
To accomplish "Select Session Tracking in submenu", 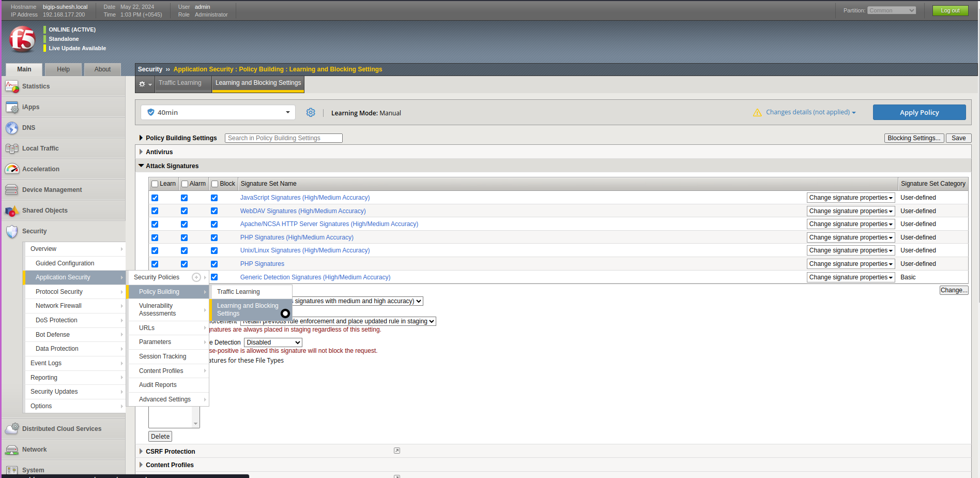I will coord(162,356).
